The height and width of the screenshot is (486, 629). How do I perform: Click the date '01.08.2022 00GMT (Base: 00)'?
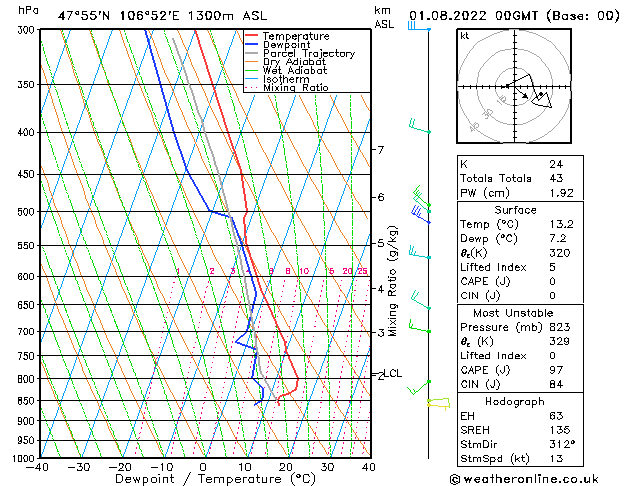(514, 16)
